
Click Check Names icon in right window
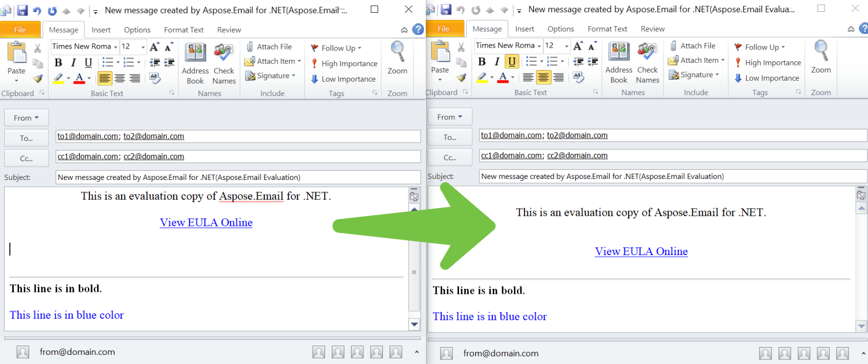647,53
